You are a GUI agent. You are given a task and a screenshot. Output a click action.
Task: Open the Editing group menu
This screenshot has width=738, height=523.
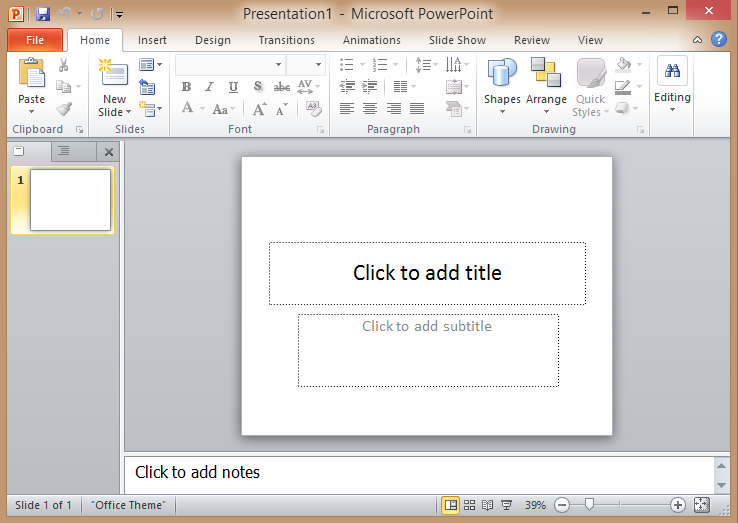[x=672, y=85]
